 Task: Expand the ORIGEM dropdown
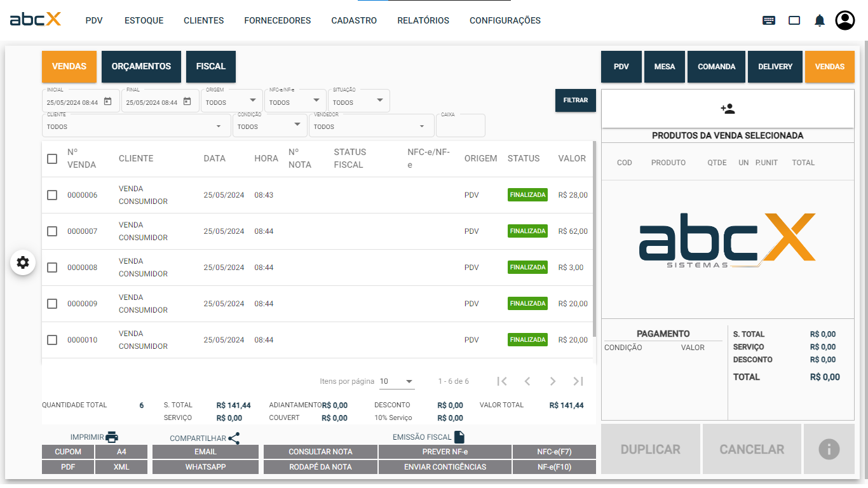tap(232, 101)
